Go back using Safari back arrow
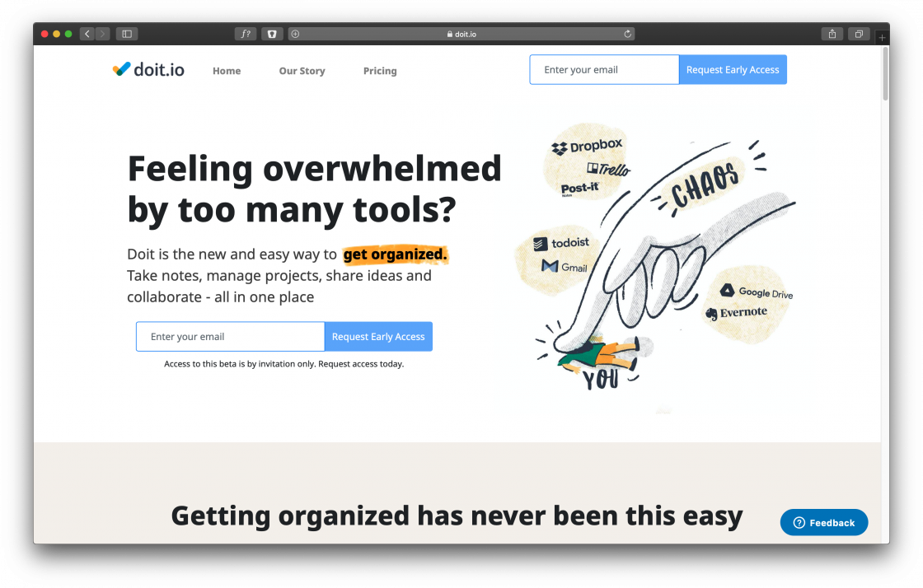The height and width of the screenshot is (588, 923). pos(87,34)
